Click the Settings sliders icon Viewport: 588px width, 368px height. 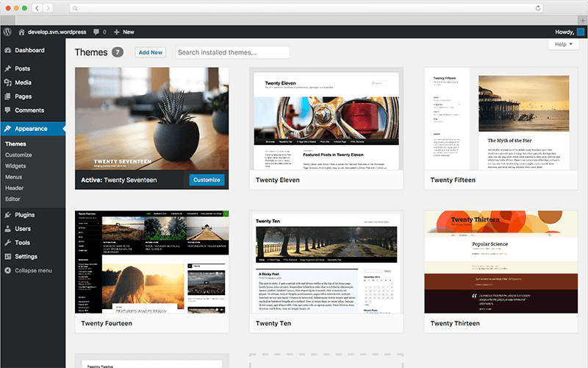coord(8,256)
